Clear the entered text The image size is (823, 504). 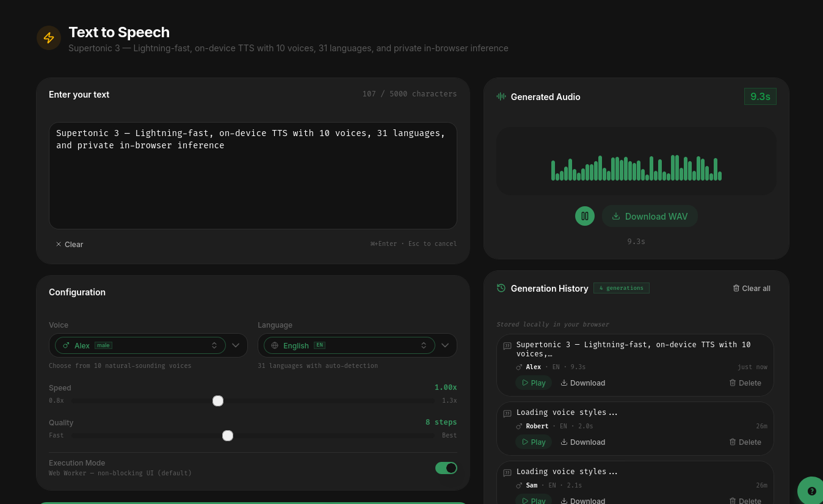(69, 244)
